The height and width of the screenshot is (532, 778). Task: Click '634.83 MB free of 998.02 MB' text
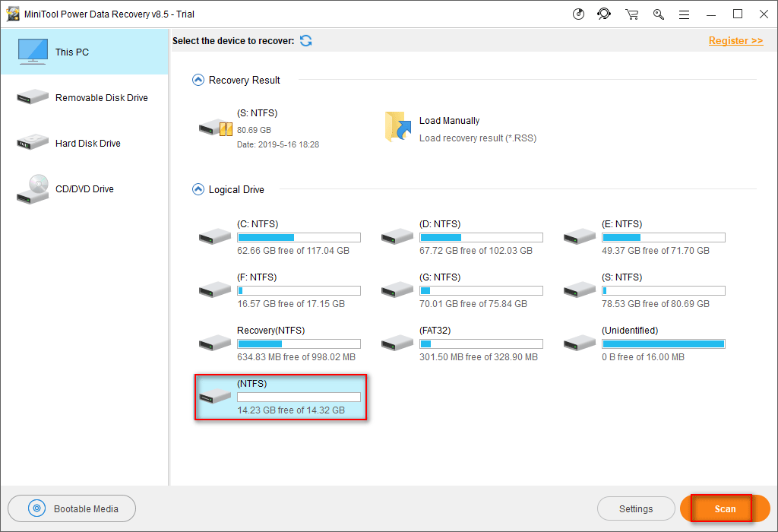296,356
